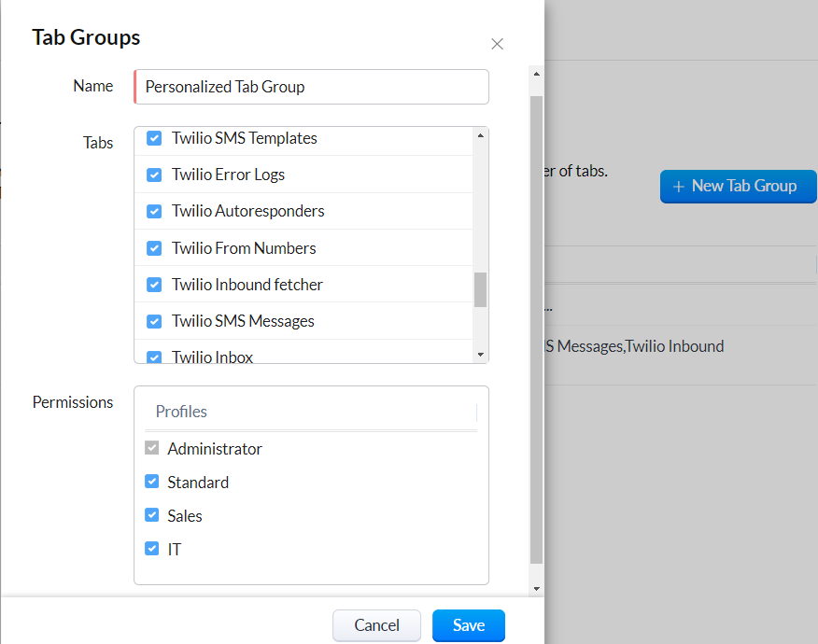This screenshot has width=818, height=644.
Task: Click the Twilio Autoresponders label
Action: tap(247, 211)
